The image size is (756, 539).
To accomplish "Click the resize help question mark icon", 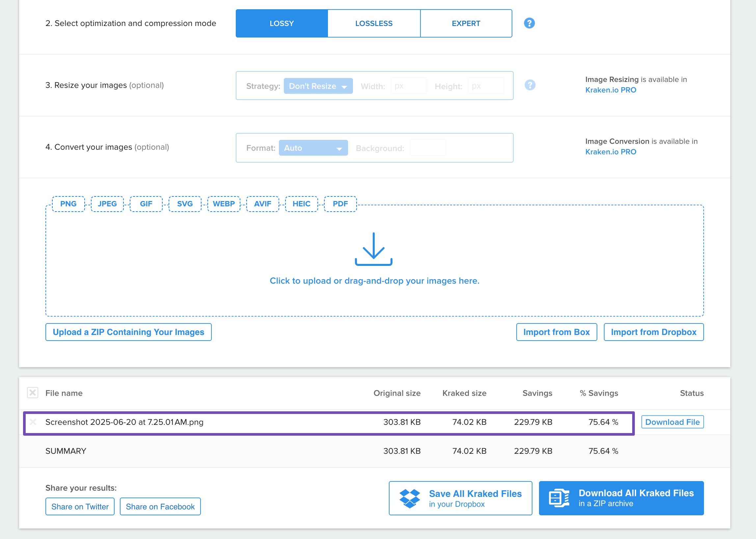I will [530, 85].
